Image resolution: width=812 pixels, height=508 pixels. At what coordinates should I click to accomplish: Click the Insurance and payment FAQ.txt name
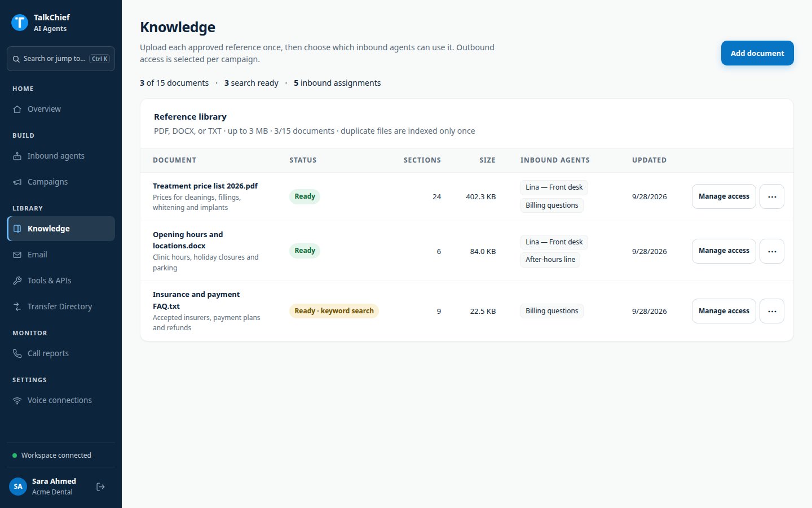[x=196, y=300]
